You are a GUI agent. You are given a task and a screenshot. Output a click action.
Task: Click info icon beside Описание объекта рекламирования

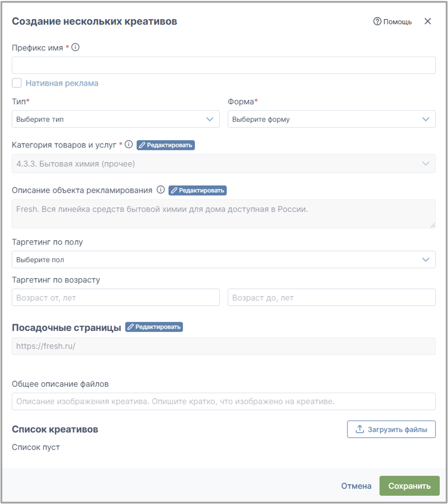pyautogui.click(x=160, y=189)
